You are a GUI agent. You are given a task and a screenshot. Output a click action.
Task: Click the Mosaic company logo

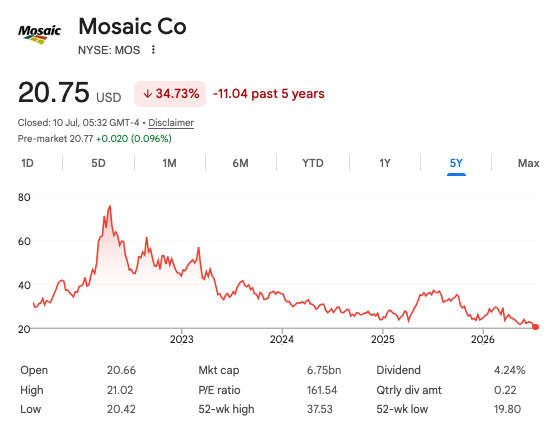(x=40, y=34)
